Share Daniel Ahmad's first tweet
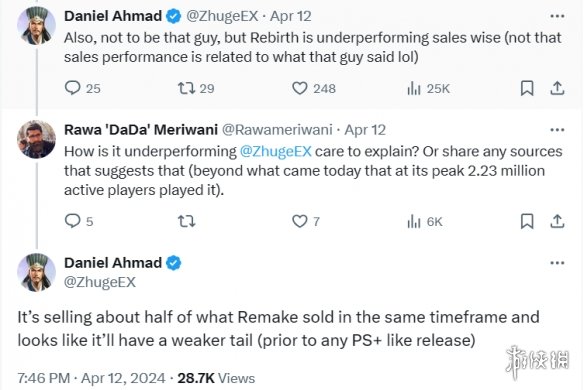This screenshot has width=584, height=390. pos(557,88)
